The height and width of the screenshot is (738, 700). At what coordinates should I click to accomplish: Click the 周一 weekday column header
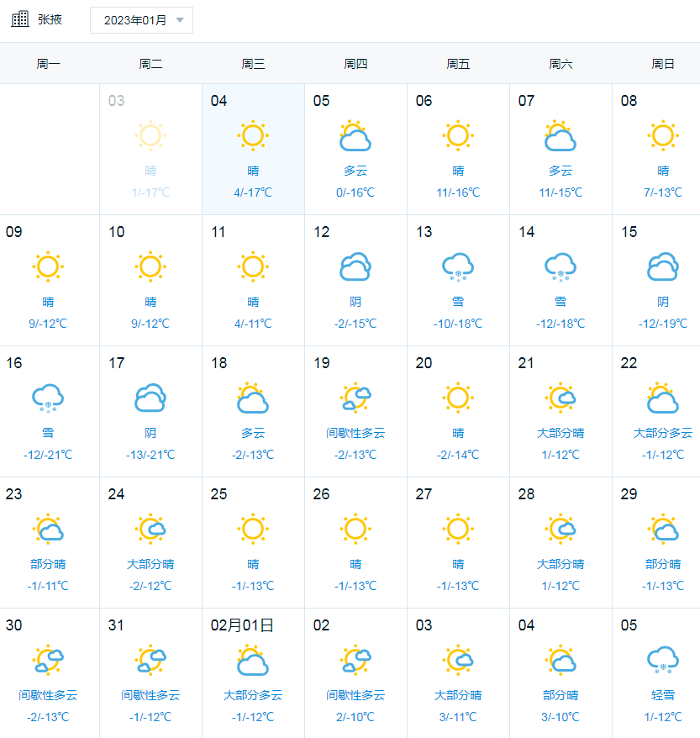point(48,62)
